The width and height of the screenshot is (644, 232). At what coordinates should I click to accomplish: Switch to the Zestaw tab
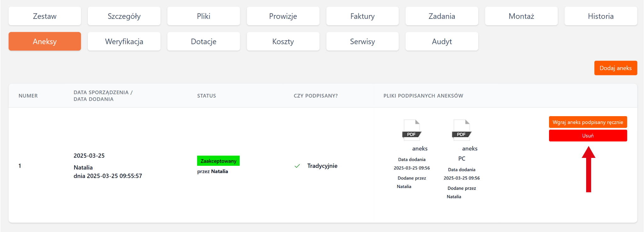(x=45, y=16)
